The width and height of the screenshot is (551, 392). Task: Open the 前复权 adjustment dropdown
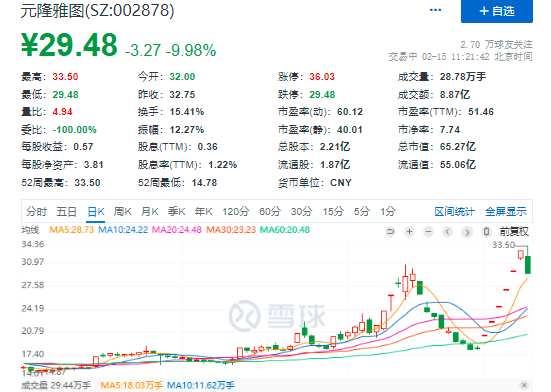(x=514, y=232)
